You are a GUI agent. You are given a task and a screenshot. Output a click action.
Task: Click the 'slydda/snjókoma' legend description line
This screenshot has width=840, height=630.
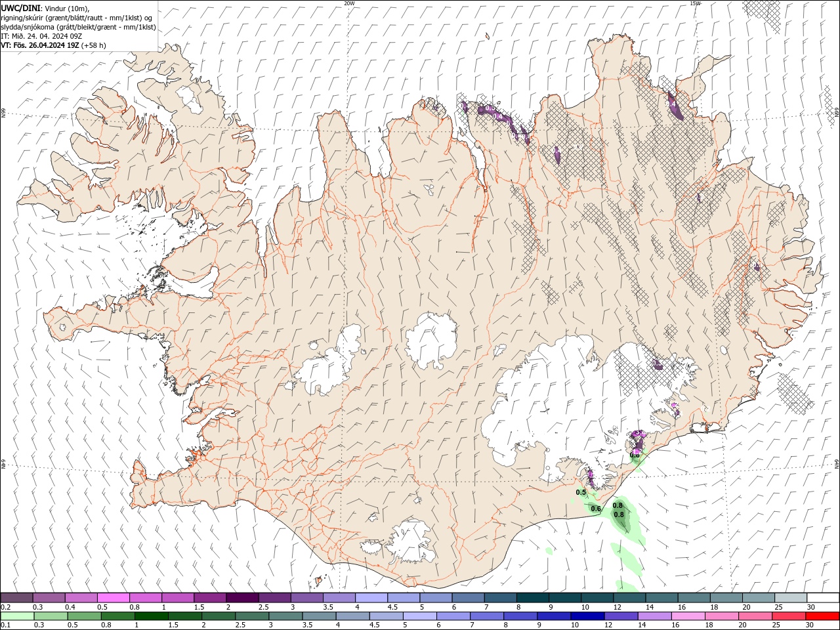click(x=78, y=27)
